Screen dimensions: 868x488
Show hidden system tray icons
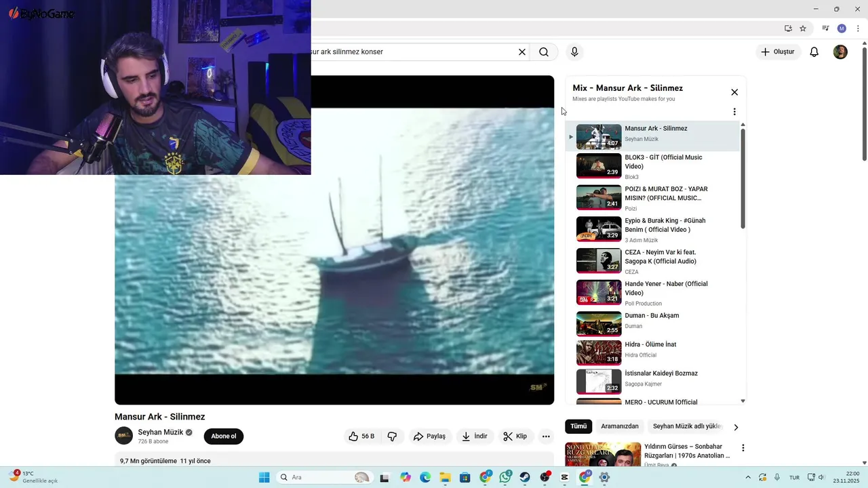749,477
